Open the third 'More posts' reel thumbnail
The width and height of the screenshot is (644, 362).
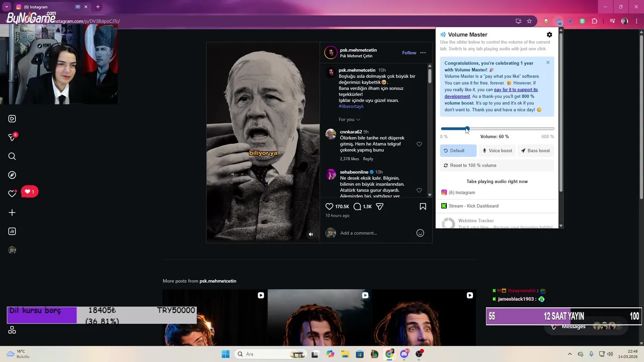point(424,318)
